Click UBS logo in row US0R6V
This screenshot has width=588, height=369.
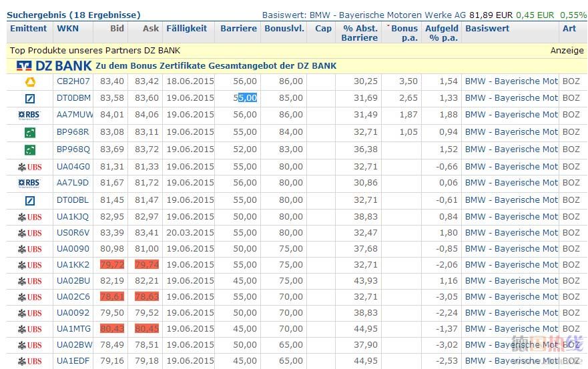click(30, 233)
